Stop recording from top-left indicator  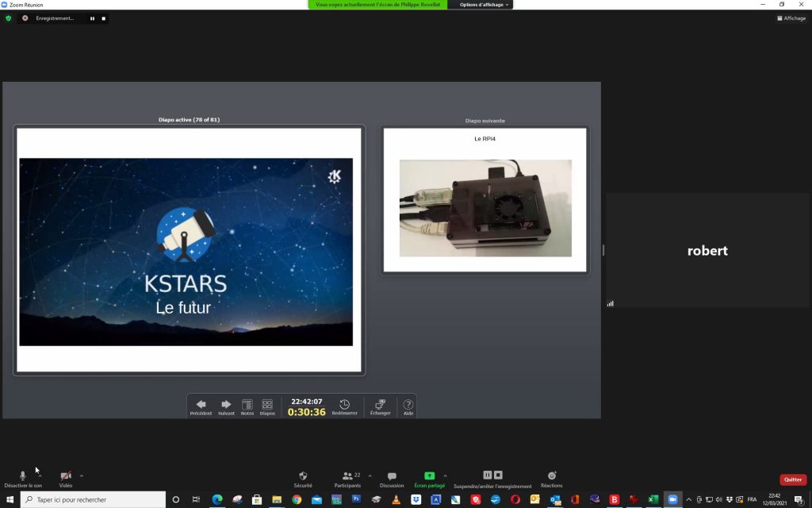point(104,19)
